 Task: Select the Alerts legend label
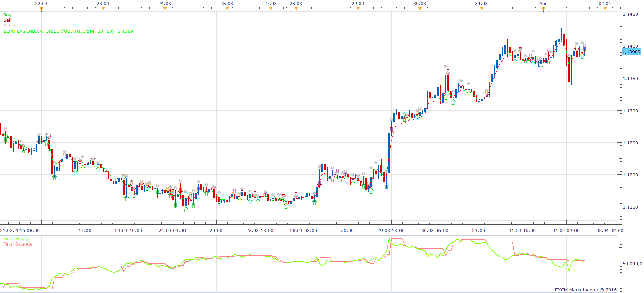pos(10,26)
